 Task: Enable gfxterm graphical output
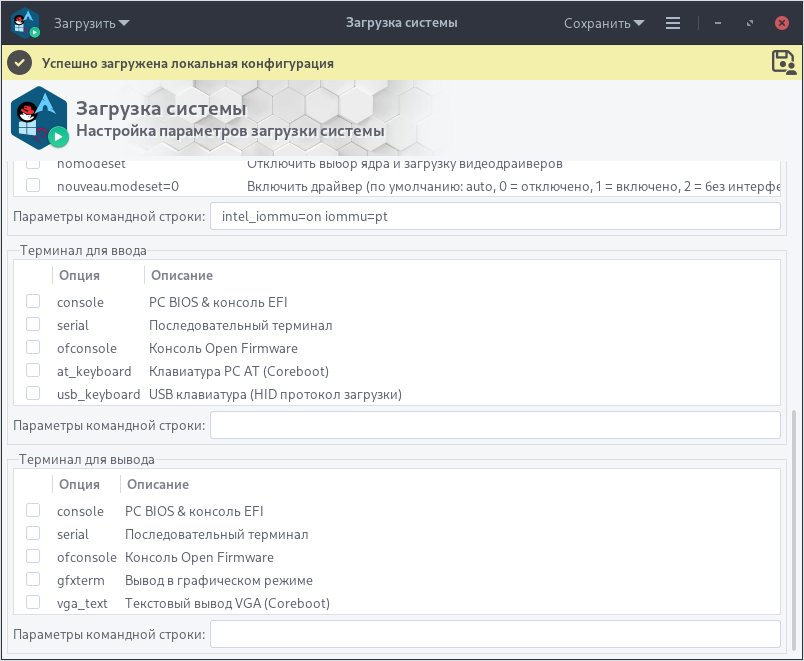[32, 580]
